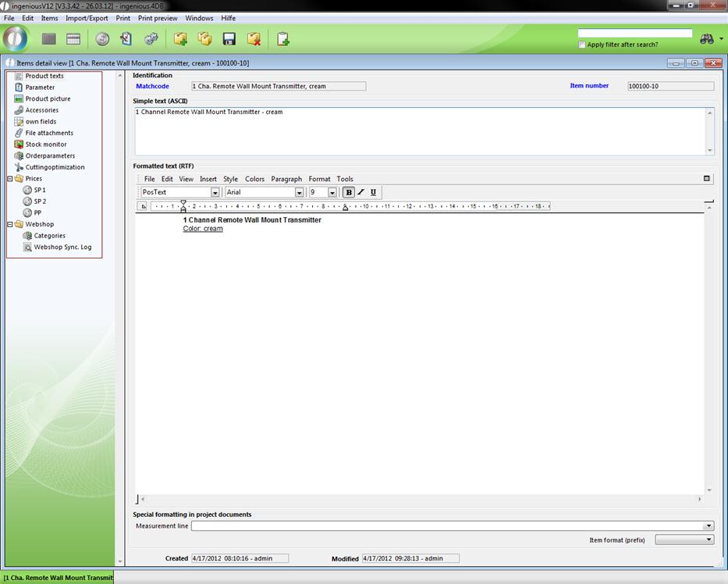Open Webshop Sync. Log entry
Image resolution: width=728 pixels, height=584 pixels.
click(x=62, y=247)
